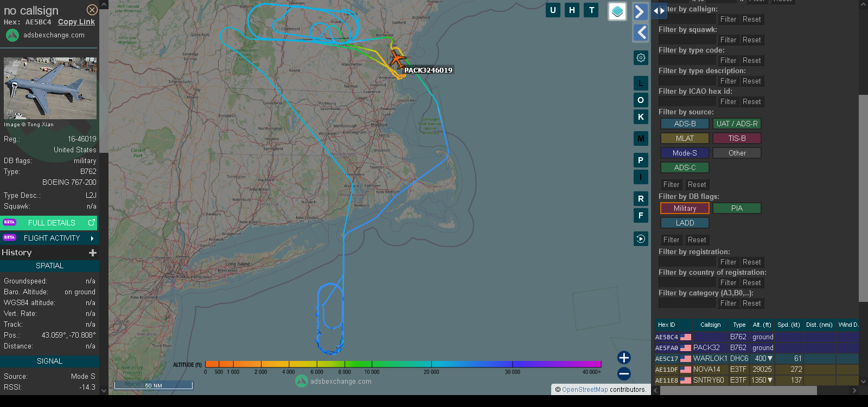Expand the History section with plus
This screenshot has width=868, height=407.
click(x=93, y=253)
